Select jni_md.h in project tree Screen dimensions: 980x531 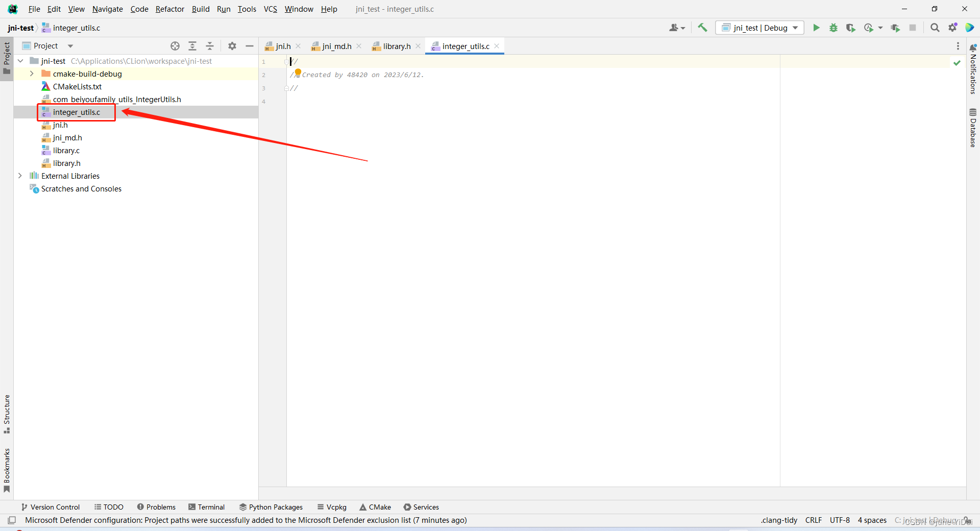click(67, 138)
